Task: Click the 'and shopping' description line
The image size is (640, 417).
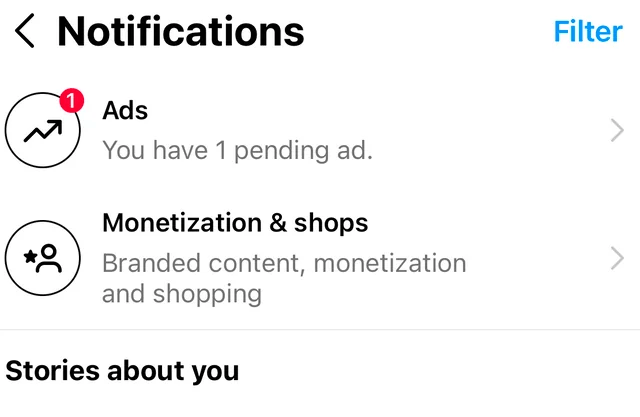Action: click(x=182, y=294)
